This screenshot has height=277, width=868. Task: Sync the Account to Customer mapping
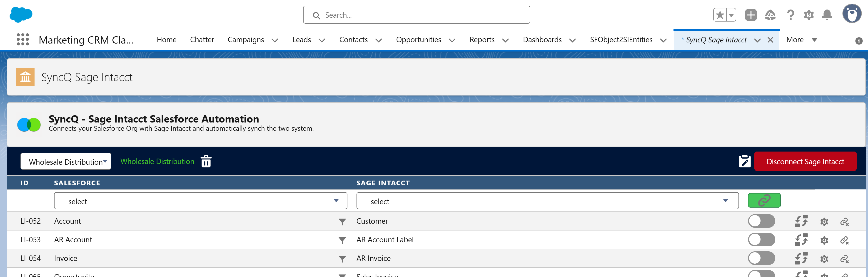click(x=801, y=221)
